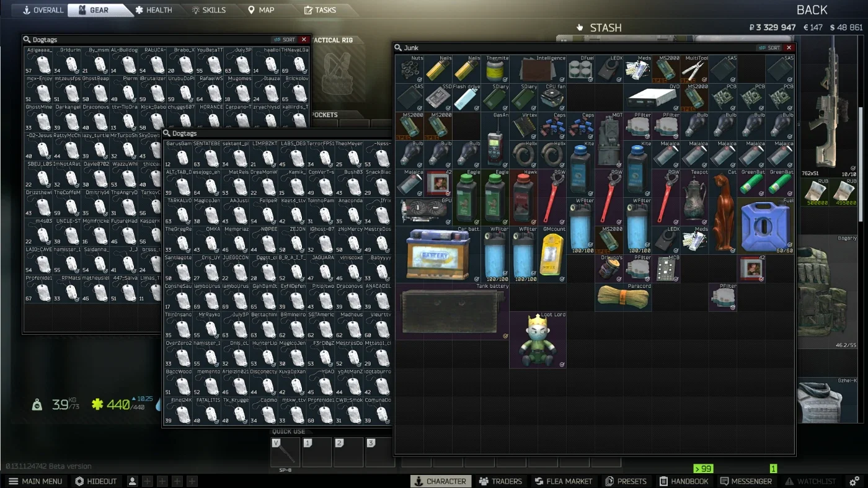Select the GarusGam dogtag

click(179, 154)
